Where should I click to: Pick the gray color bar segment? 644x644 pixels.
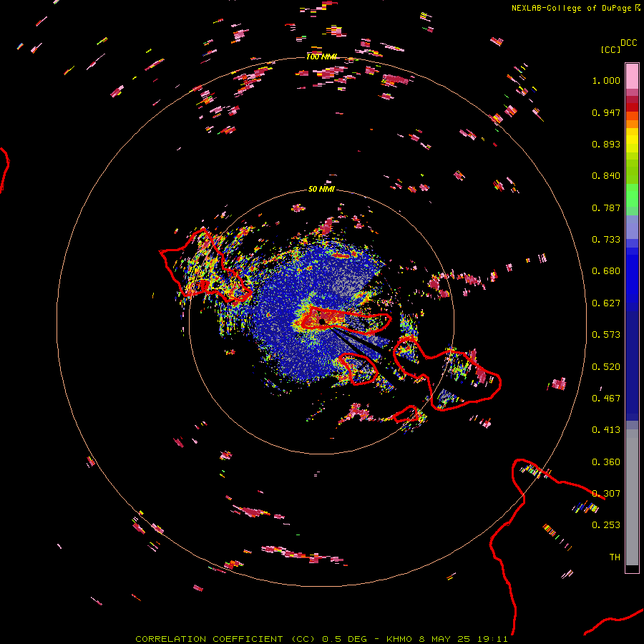coord(632,497)
